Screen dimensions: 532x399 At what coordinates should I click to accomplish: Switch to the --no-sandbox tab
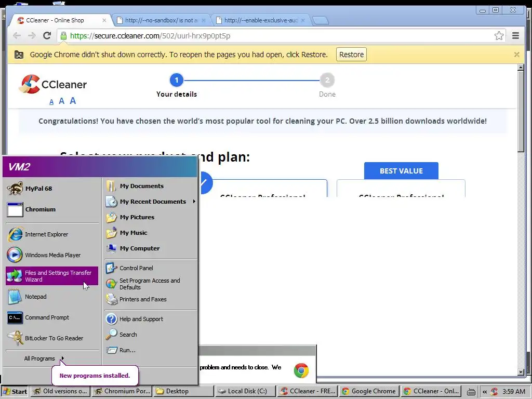[x=161, y=20]
